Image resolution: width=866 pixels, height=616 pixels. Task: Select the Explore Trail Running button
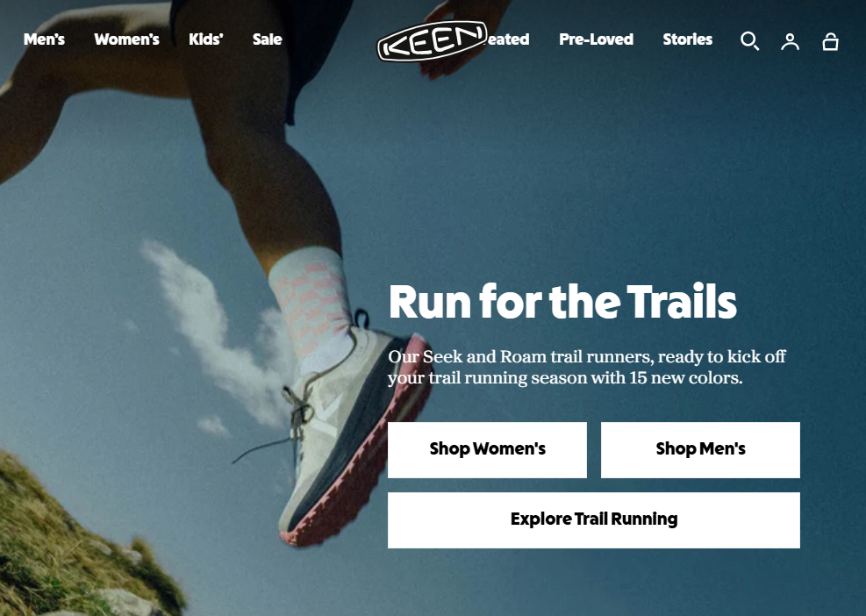(x=594, y=519)
